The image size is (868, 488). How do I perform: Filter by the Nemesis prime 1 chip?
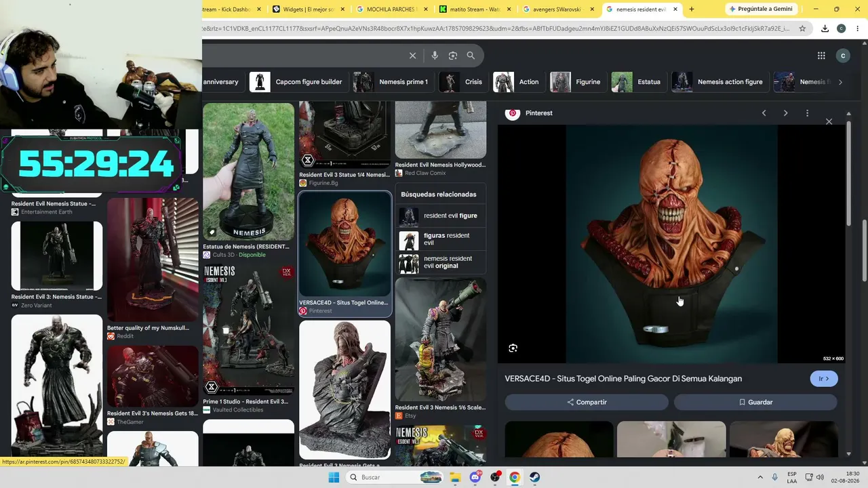393,82
